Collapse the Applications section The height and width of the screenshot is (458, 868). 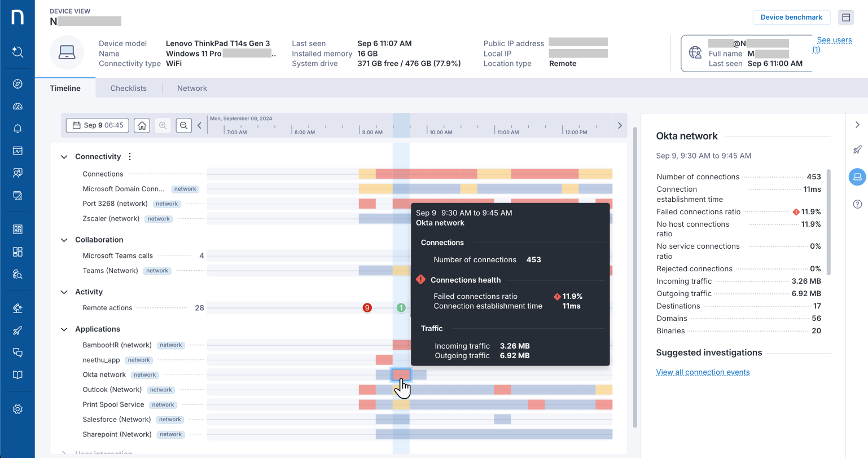[64, 329]
